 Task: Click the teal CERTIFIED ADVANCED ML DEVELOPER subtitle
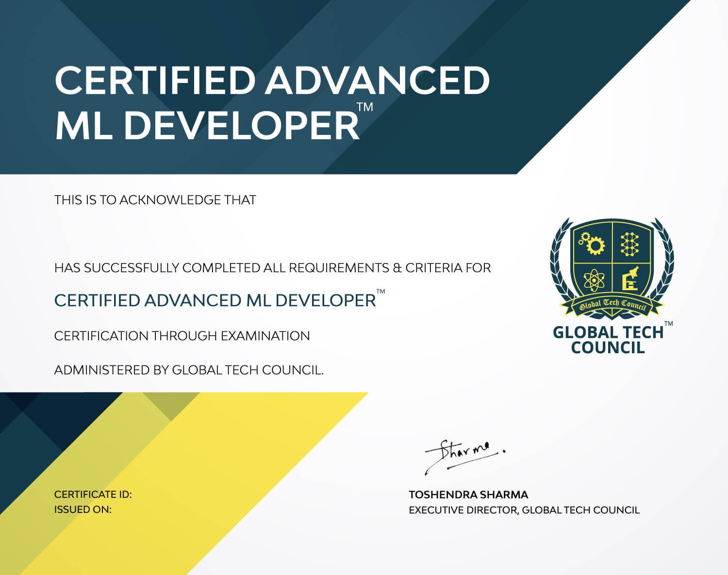[x=215, y=300]
